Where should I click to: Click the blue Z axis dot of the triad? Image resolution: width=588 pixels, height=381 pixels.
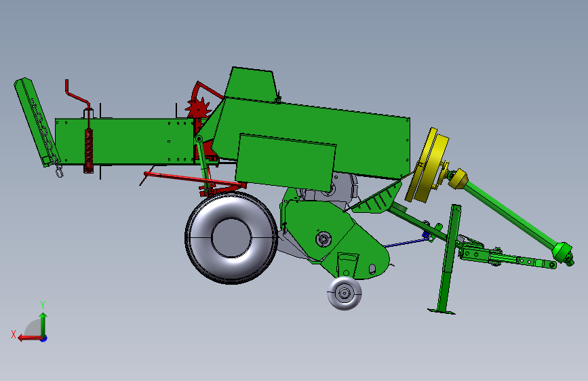pyautogui.click(x=44, y=339)
